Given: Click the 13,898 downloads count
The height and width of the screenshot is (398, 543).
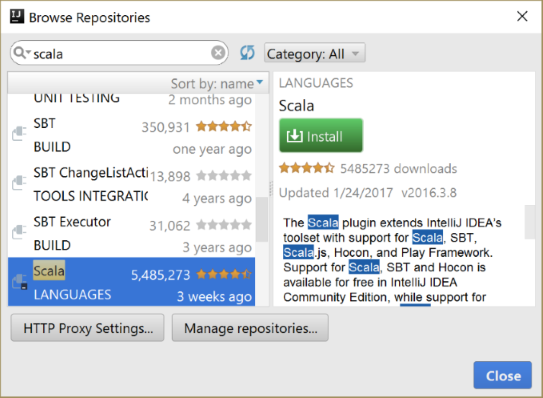Looking at the screenshot, I should (170, 177).
